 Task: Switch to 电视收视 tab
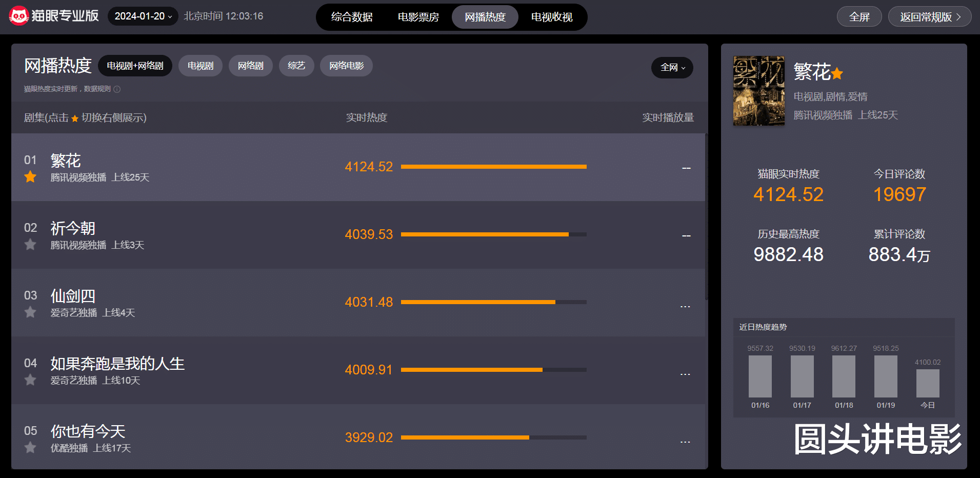(552, 17)
